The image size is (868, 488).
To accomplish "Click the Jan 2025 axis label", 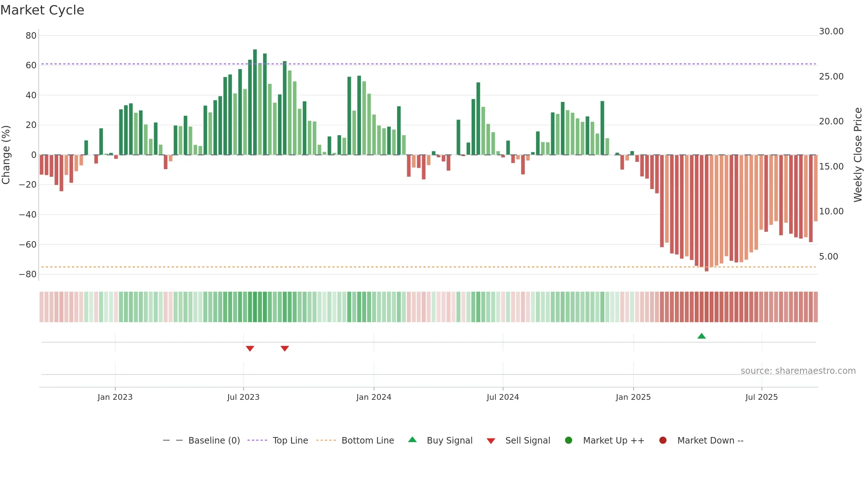I will 633,397.
